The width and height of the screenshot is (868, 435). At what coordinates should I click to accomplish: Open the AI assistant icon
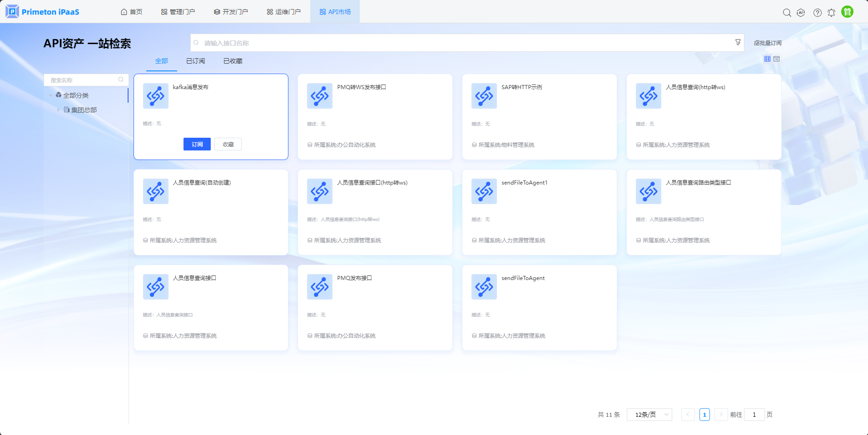[801, 13]
